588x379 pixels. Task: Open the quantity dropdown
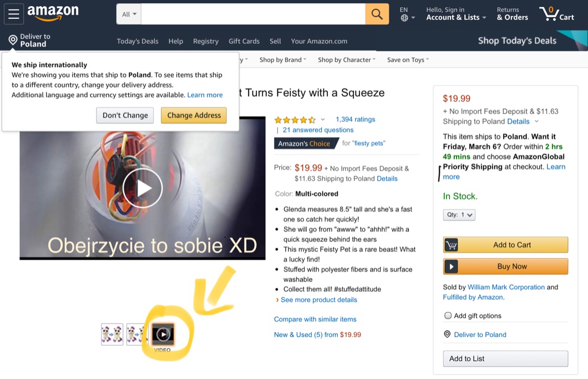pyautogui.click(x=459, y=214)
